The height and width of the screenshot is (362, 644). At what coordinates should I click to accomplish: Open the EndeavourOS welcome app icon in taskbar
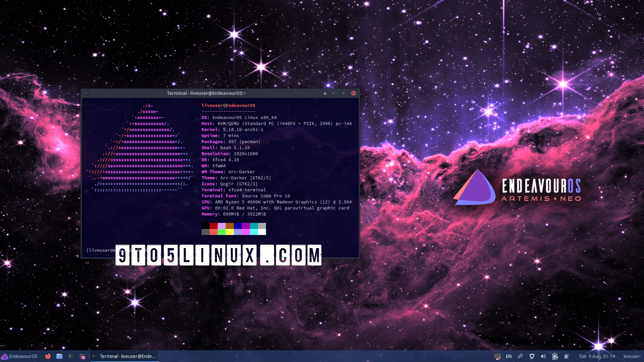82,356
